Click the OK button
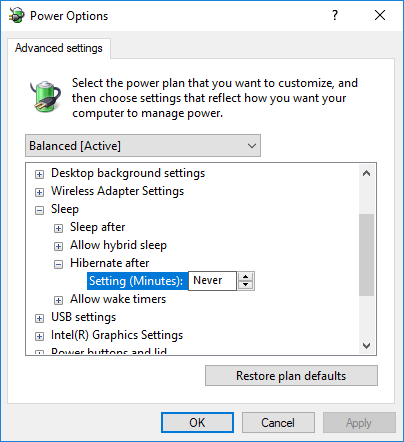 pos(197,423)
